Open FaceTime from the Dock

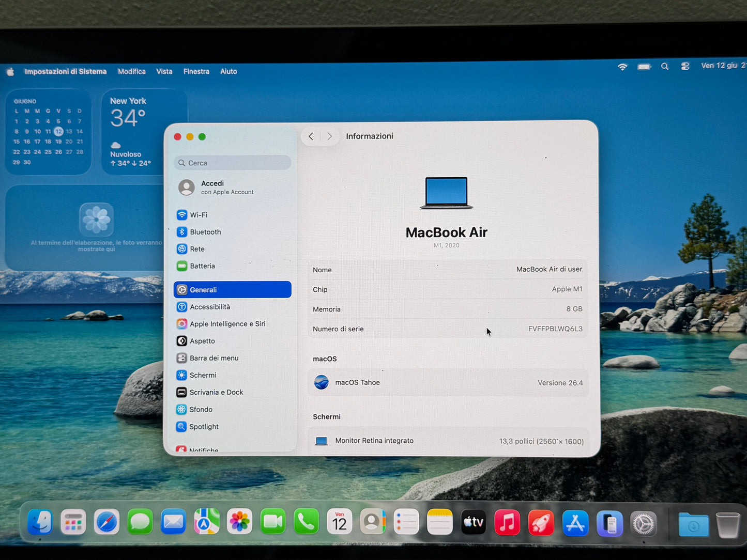pyautogui.click(x=273, y=522)
